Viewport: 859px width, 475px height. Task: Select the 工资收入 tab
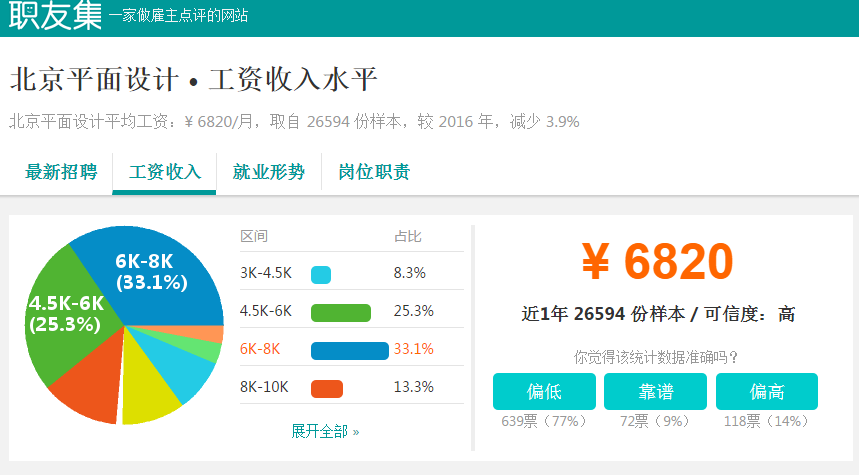click(x=164, y=172)
